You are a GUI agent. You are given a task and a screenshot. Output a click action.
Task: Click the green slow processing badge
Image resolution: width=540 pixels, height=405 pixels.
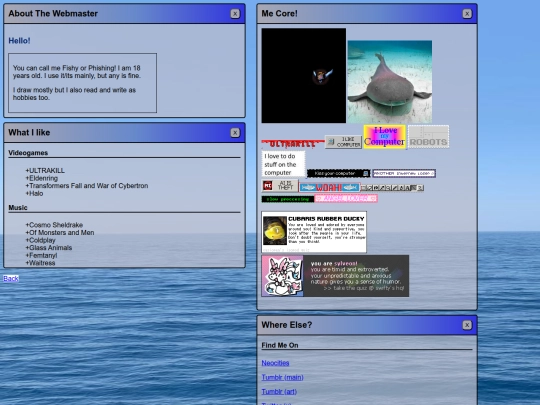pos(288,199)
